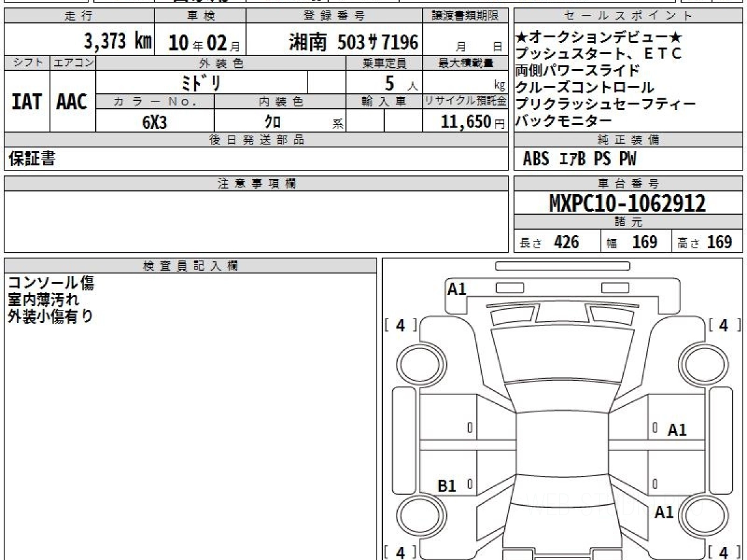Click the length value 426
The image size is (747, 560).
[566, 242]
